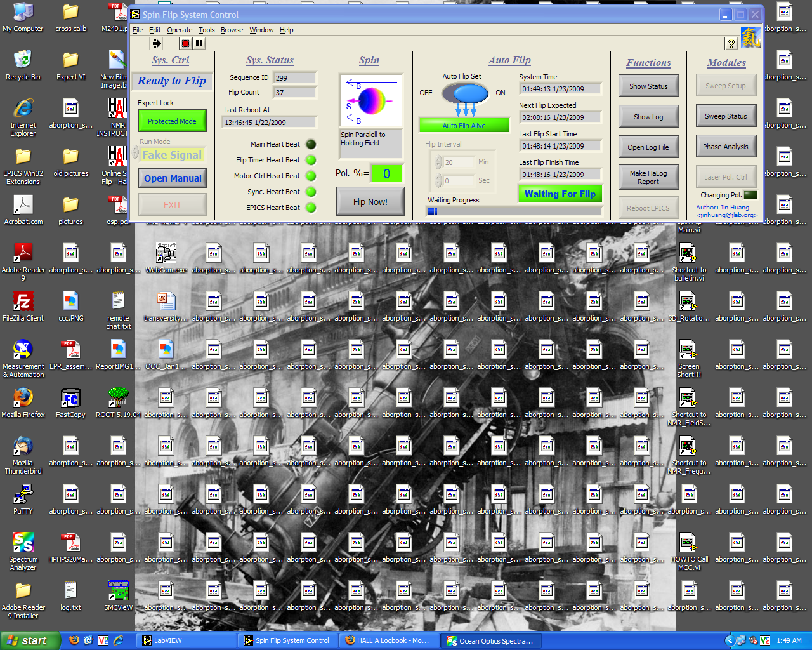Select the Shortcut to bulletin.vi icon

pos(689,262)
